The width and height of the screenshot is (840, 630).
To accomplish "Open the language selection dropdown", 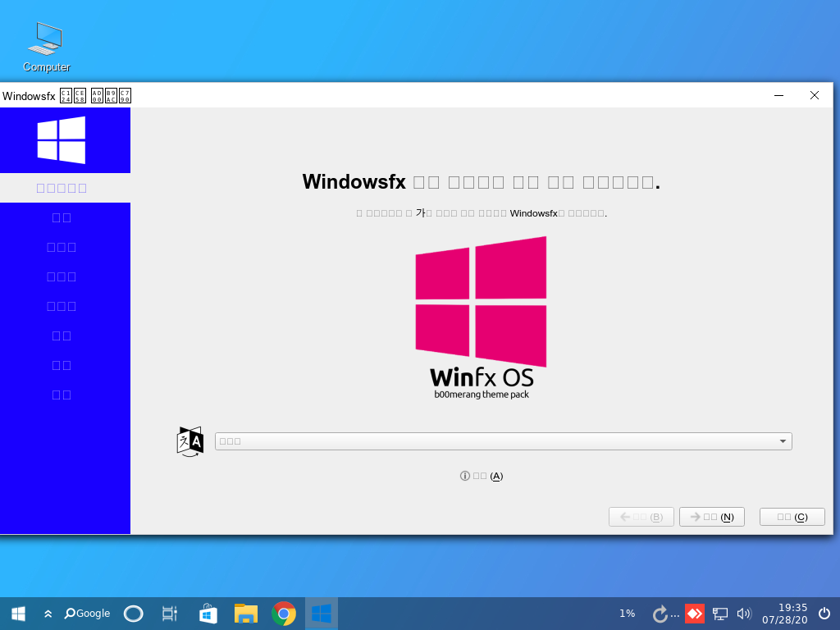I will [x=503, y=441].
